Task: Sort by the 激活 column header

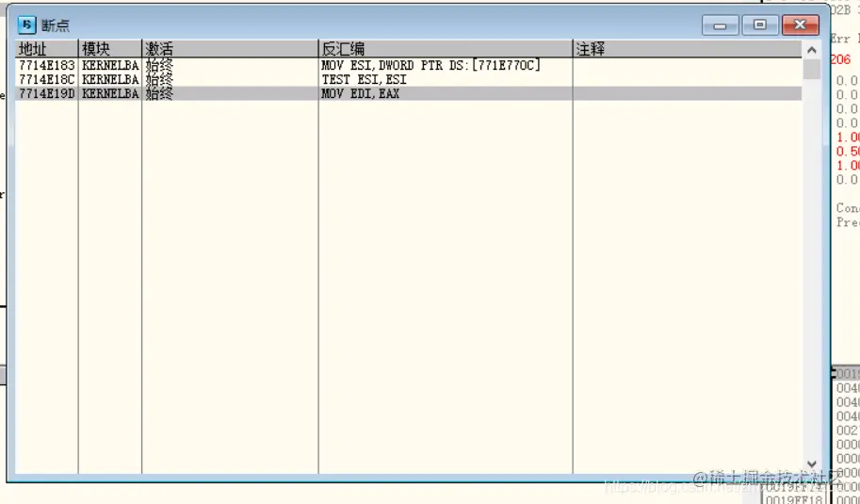Action: tap(231, 49)
